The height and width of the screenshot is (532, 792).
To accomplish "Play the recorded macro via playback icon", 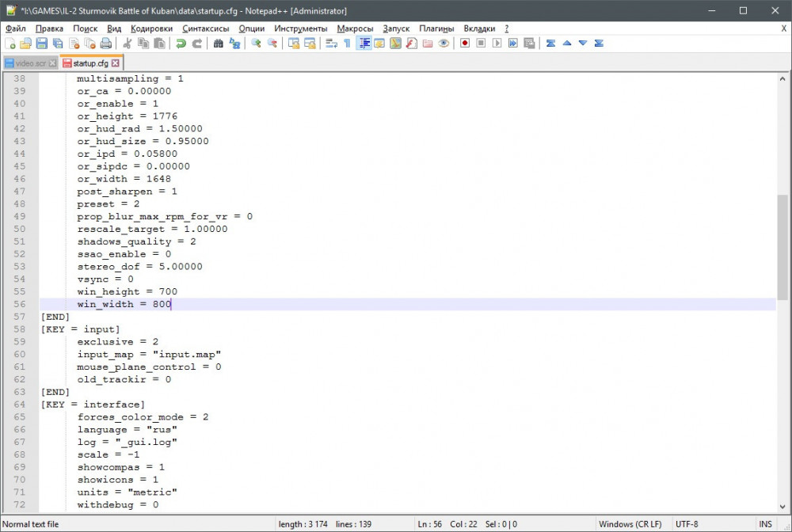I will 497,44.
